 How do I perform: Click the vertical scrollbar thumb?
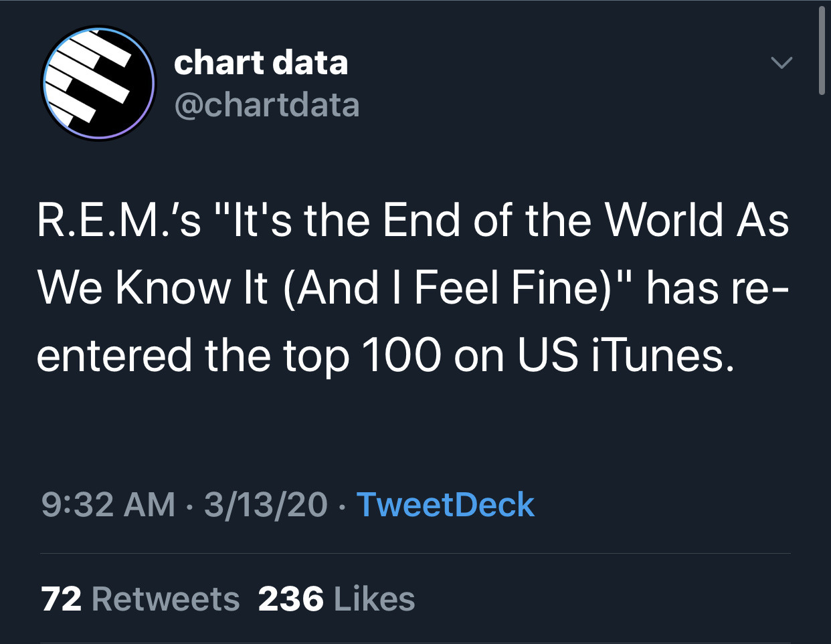click(x=822, y=51)
